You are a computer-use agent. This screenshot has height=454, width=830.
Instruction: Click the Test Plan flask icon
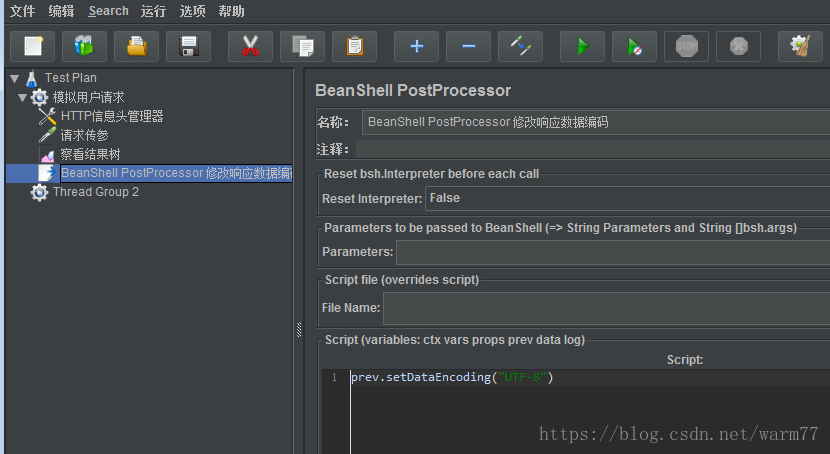tap(32, 78)
